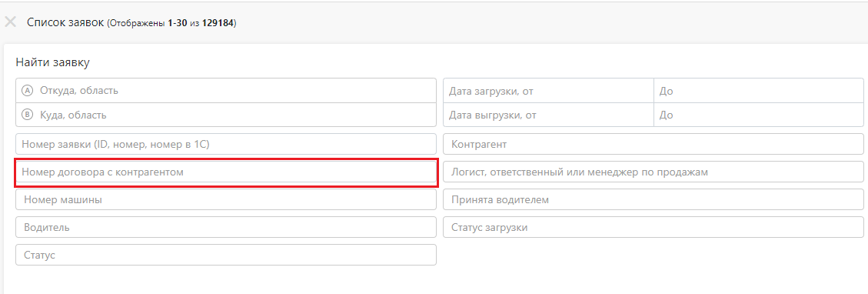Set unloading date До field

click(x=758, y=115)
